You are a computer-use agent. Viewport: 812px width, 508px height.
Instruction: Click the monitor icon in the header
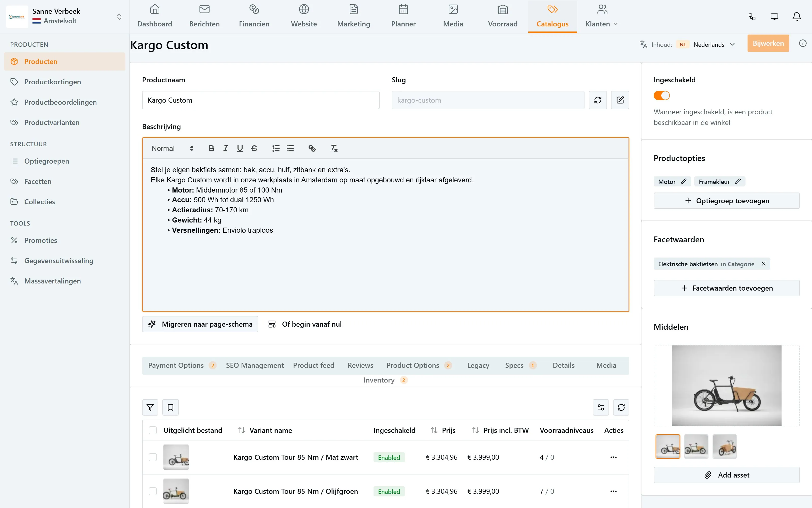point(774,17)
